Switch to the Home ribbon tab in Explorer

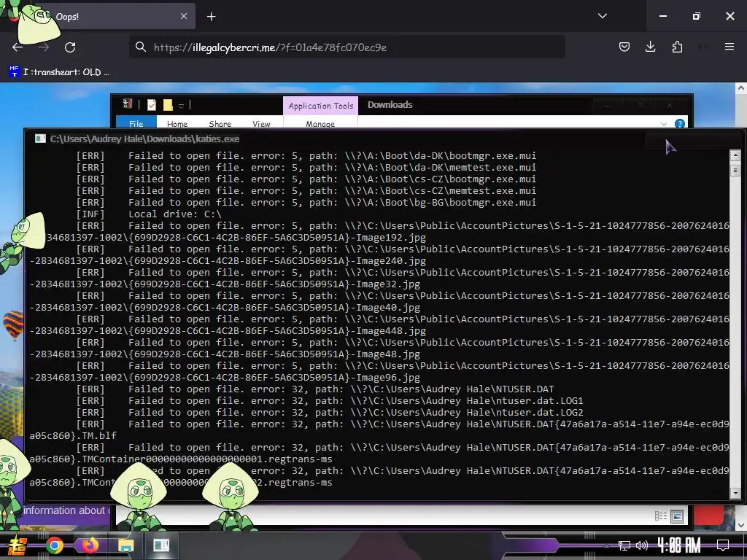[x=177, y=123]
